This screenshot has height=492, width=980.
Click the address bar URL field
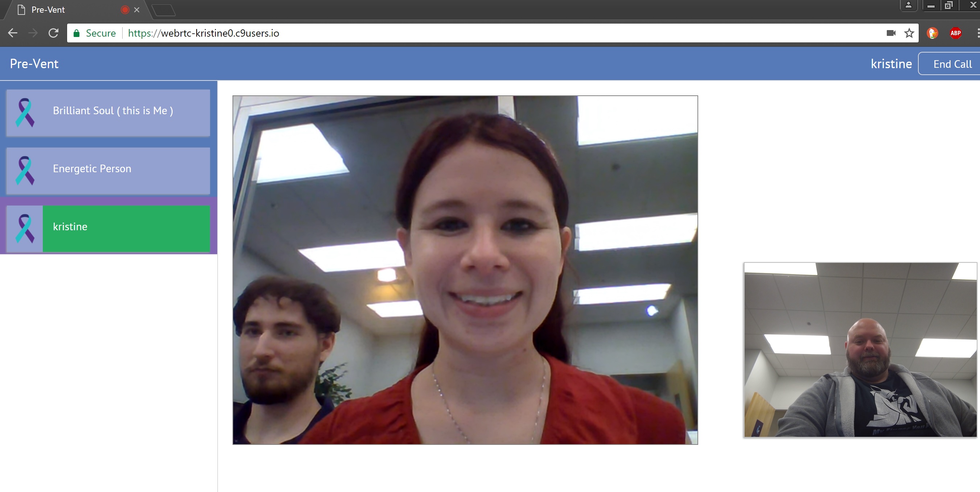[x=457, y=33]
